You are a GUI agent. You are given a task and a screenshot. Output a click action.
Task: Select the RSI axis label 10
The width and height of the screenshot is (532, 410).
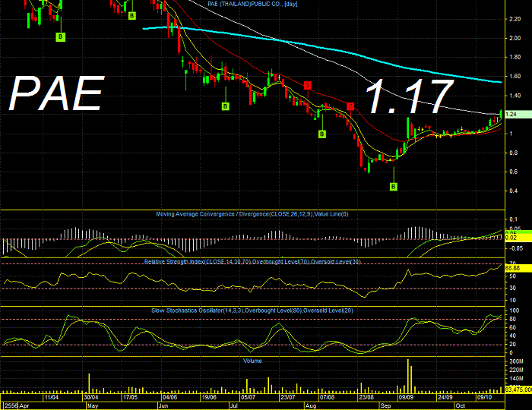(512, 300)
